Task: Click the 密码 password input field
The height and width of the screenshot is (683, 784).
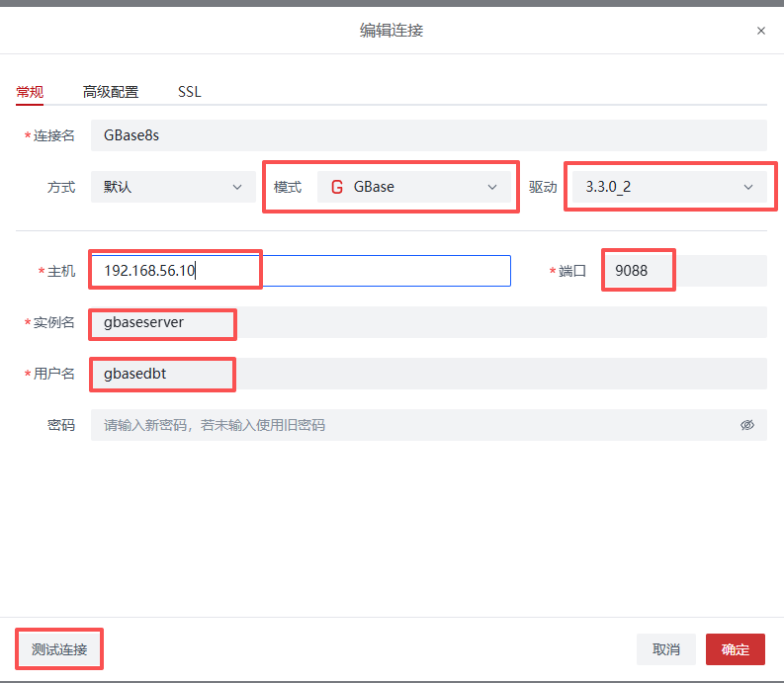Action: pyautogui.click(x=428, y=425)
